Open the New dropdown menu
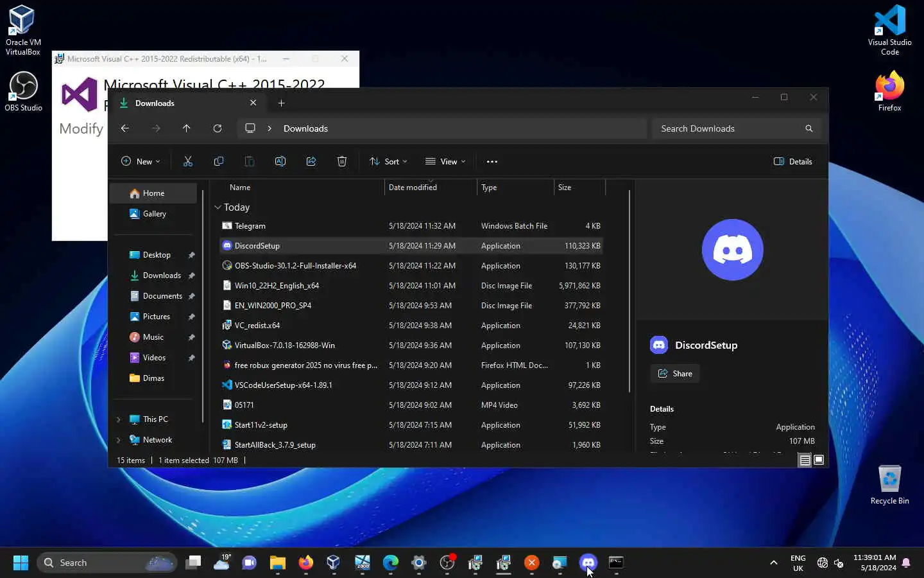The width and height of the screenshot is (924, 578). (141, 162)
